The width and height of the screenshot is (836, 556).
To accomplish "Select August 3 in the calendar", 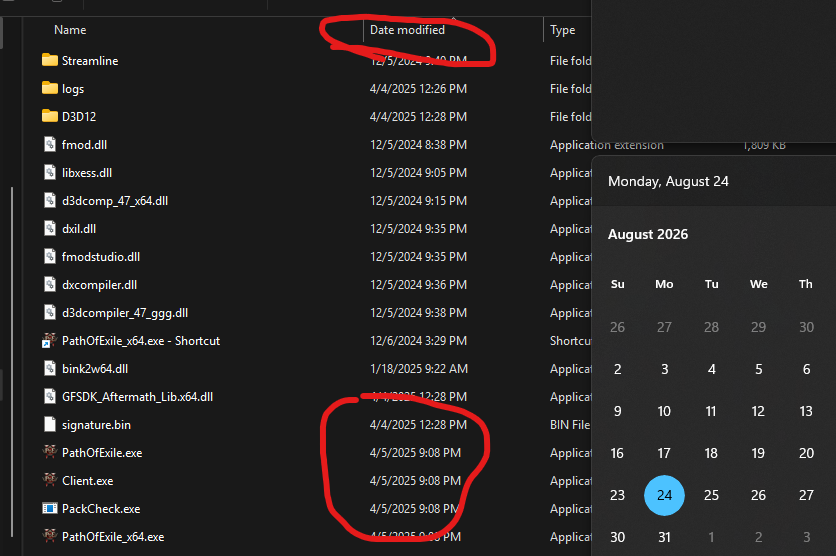I will pos(664,369).
